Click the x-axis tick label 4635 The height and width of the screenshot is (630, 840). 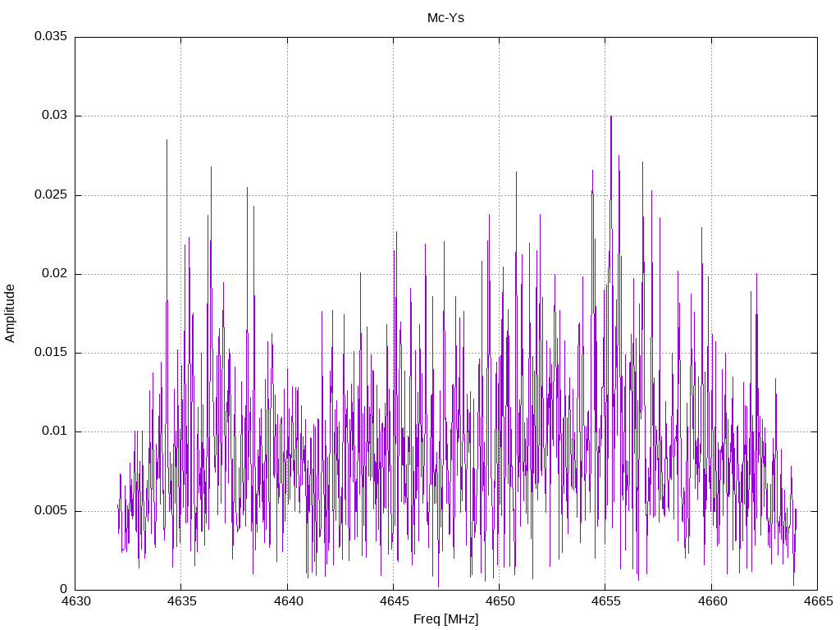[x=181, y=601]
